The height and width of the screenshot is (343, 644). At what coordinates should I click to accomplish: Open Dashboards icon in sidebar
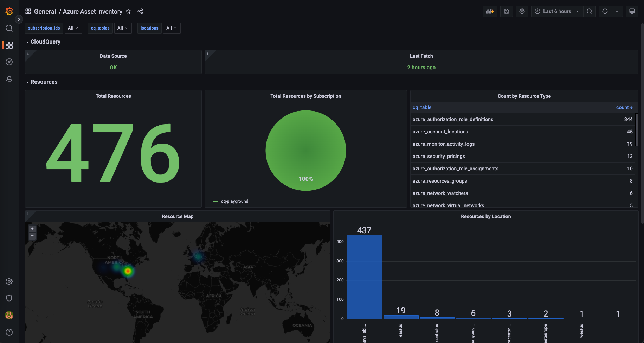pyautogui.click(x=9, y=45)
